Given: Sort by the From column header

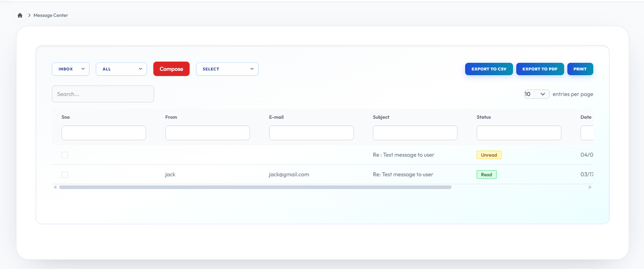Looking at the screenshot, I should [171, 117].
